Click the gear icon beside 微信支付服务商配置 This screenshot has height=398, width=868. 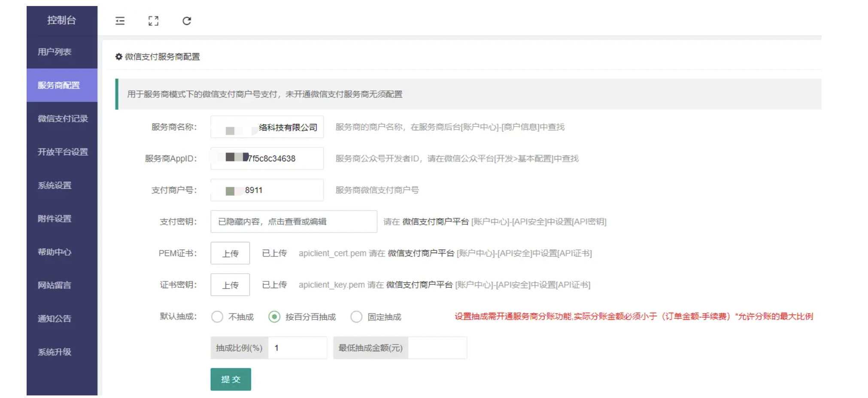[119, 57]
